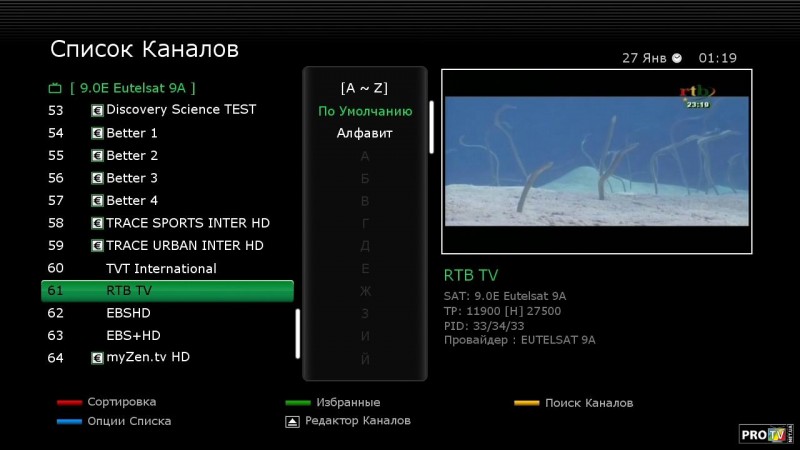The image size is (800, 450).
Task: Select the highlighted RTB TV channel
Action: coord(167,291)
